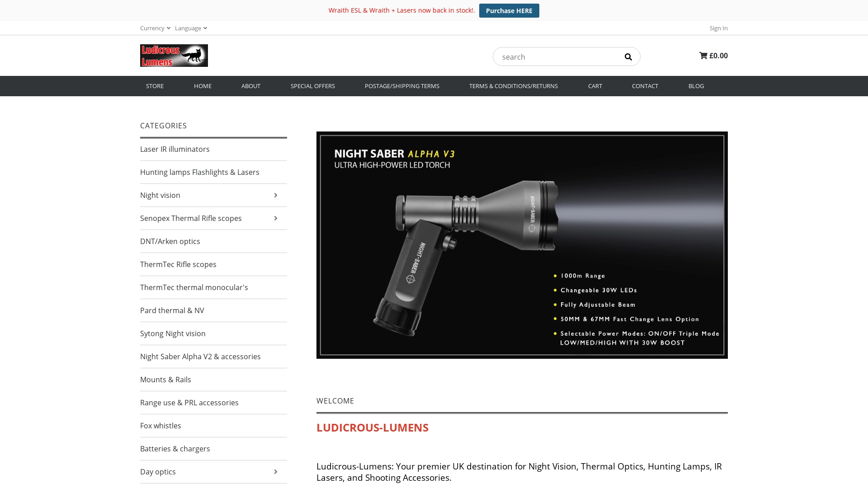Open the STORE menu item

click(155, 86)
